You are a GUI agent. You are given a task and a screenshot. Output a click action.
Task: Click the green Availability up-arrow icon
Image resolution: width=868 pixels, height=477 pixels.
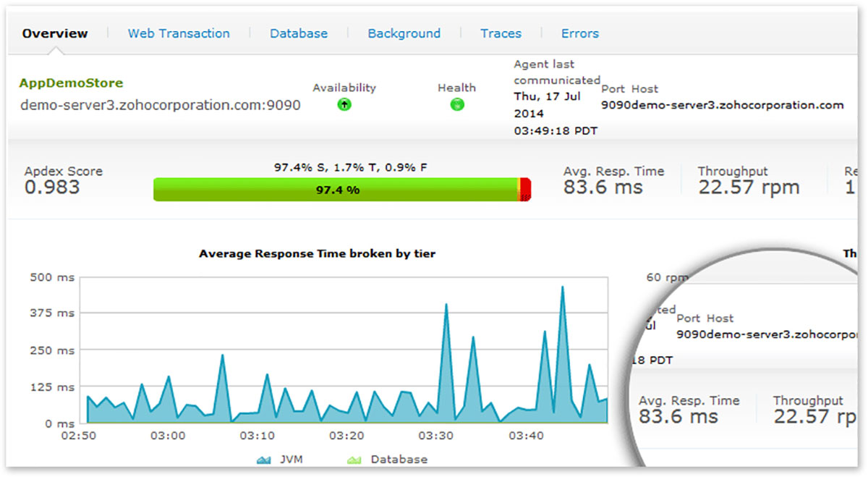pos(344,104)
